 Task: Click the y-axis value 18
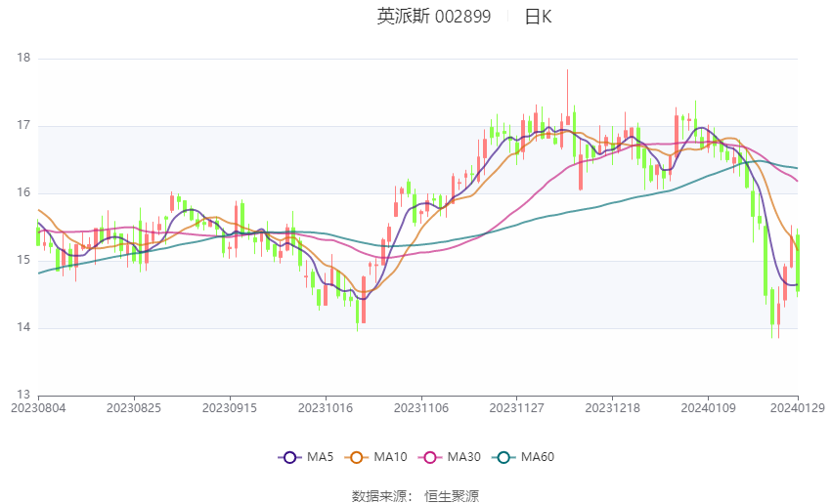[x=23, y=59]
